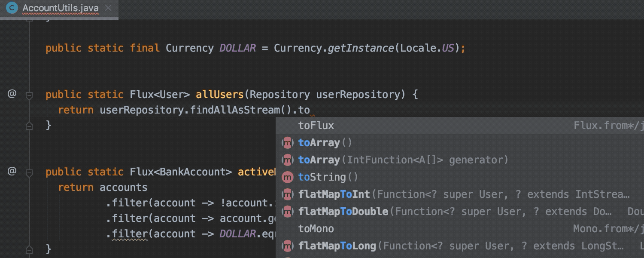The width and height of the screenshot is (644, 258).
Task: Choose toFlux completion suggestion
Action: pos(460,126)
